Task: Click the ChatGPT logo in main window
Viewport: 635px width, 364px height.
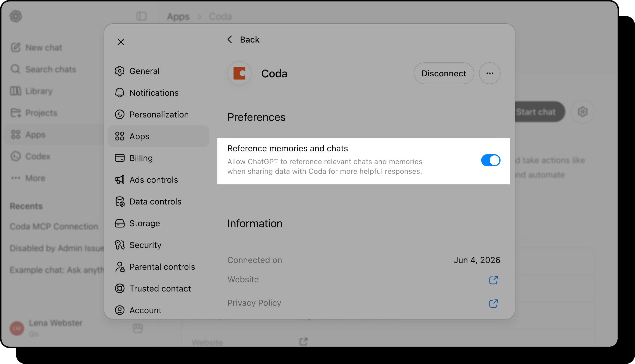Action: coord(16,16)
